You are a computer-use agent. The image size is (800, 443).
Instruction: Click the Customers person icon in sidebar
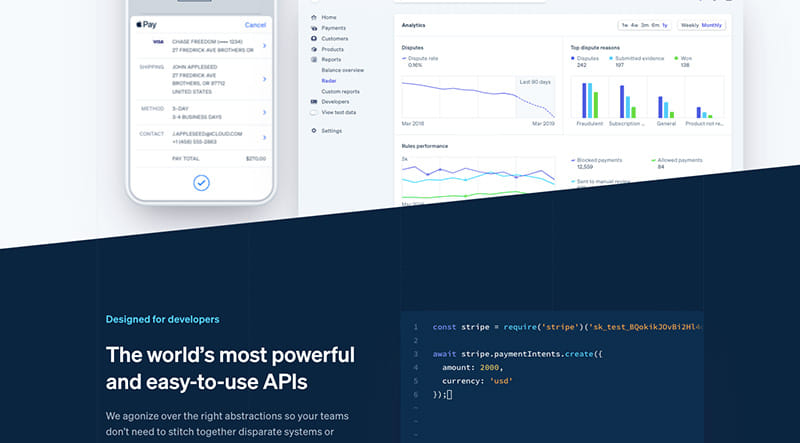pyautogui.click(x=314, y=39)
